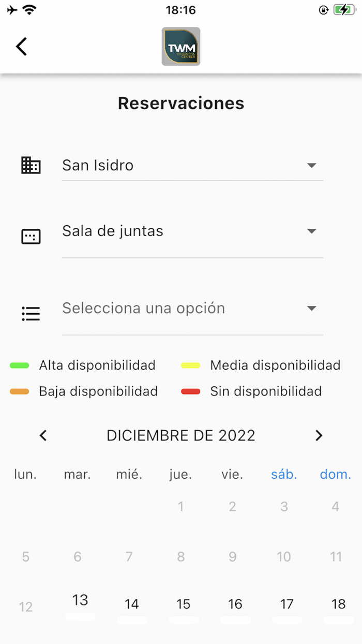Viewport: 362px width, 644px height.
Task: Tap the red Sin disponibilidad swatch
Action: tap(190, 391)
